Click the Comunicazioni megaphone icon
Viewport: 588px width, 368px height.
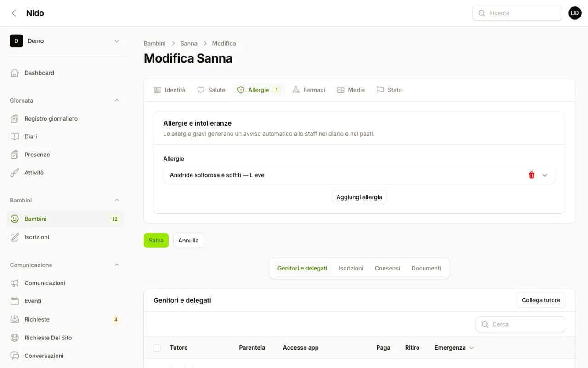[x=15, y=283]
